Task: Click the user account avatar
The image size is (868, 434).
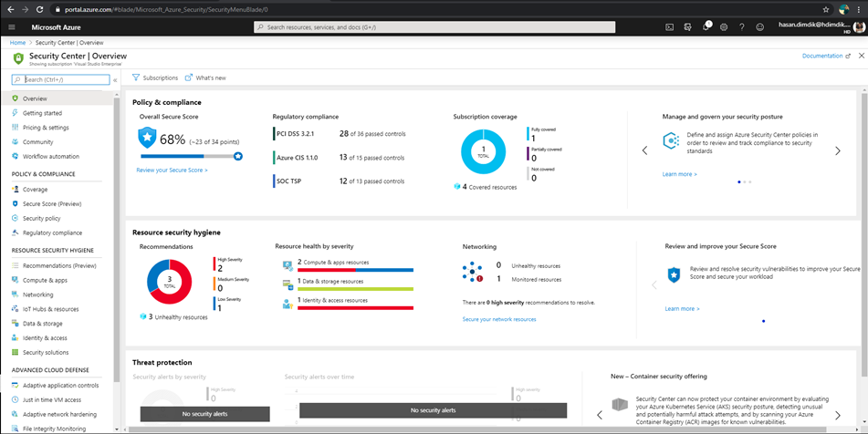Action: pyautogui.click(x=859, y=27)
